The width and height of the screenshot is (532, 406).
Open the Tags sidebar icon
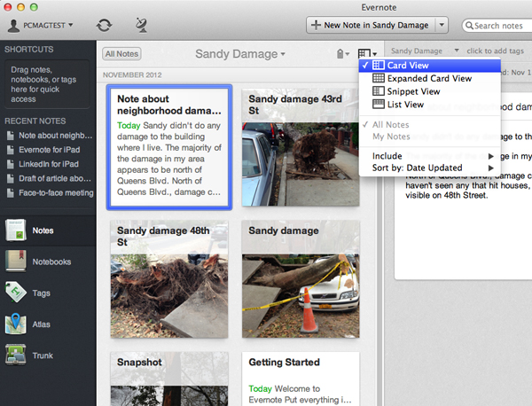16,292
